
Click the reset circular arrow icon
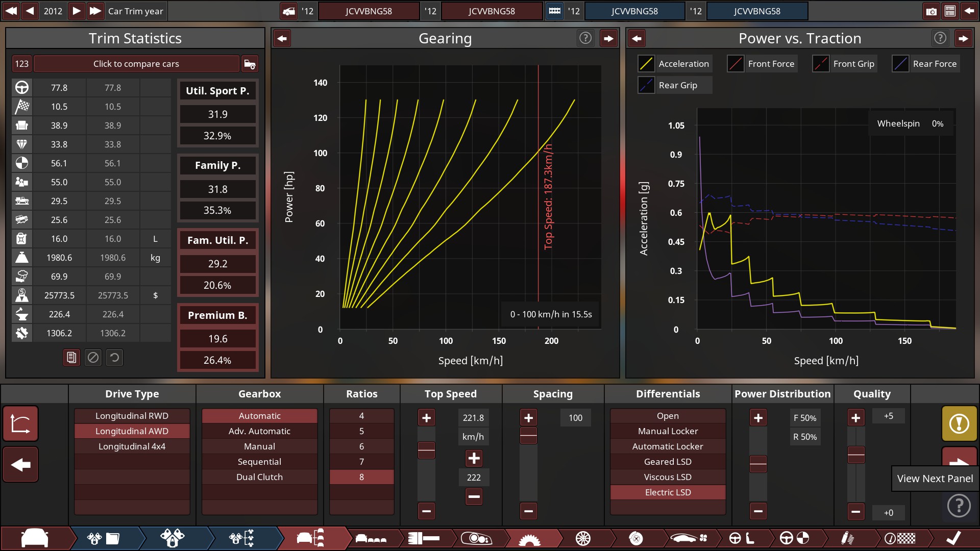click(114, 358)
